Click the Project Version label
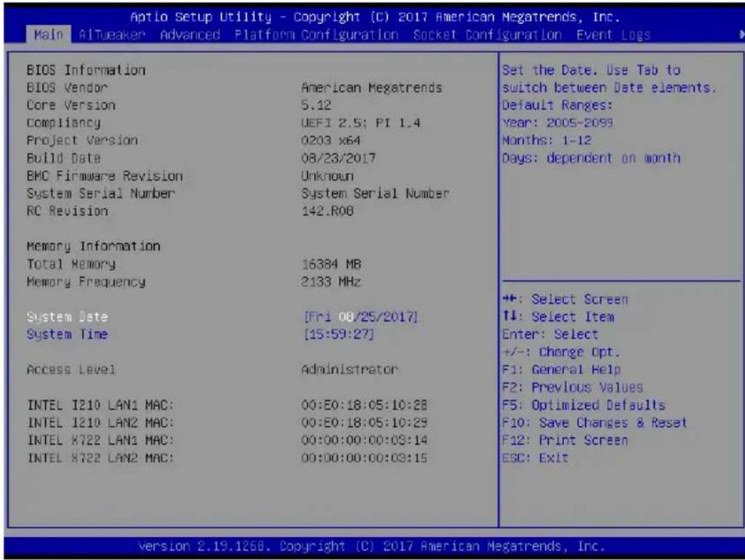This screenshot has height=560, width=745. click(x=82, y=140)
